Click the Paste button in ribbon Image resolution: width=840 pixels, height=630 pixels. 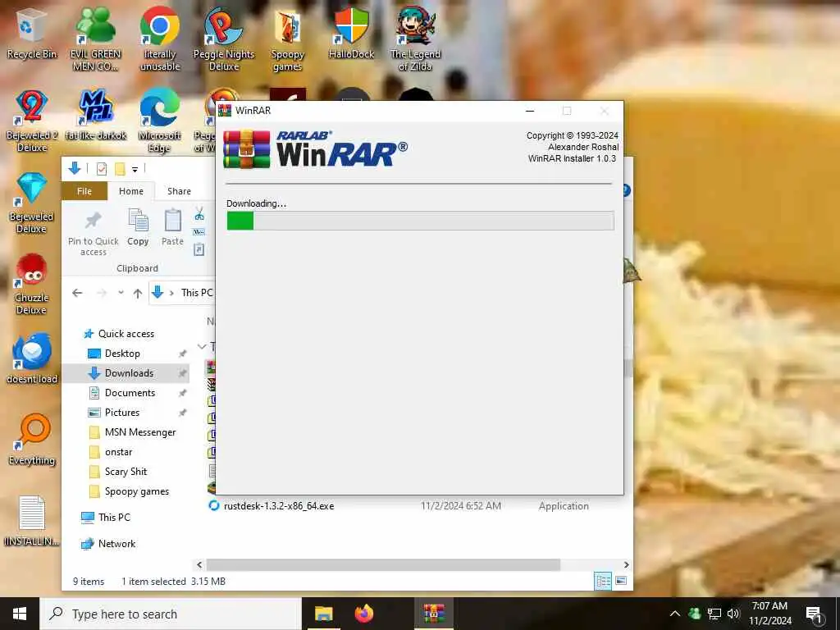coord(172,228)
